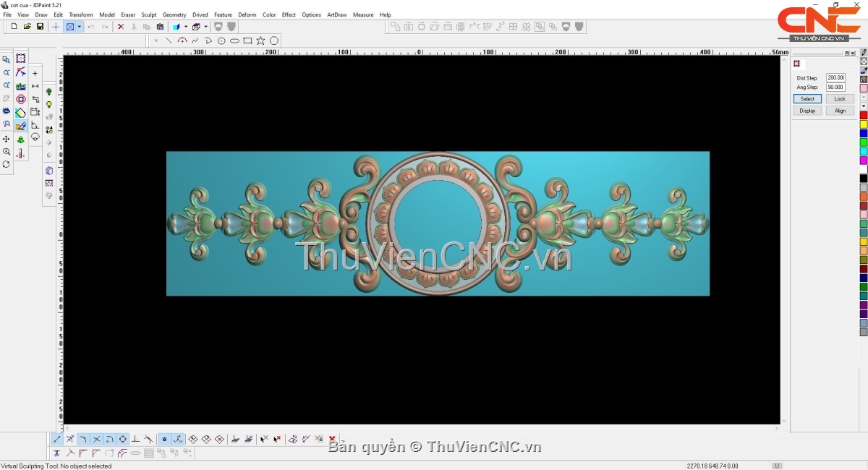
Task: Select the pan move arrows tool
Action: [7, 139]
